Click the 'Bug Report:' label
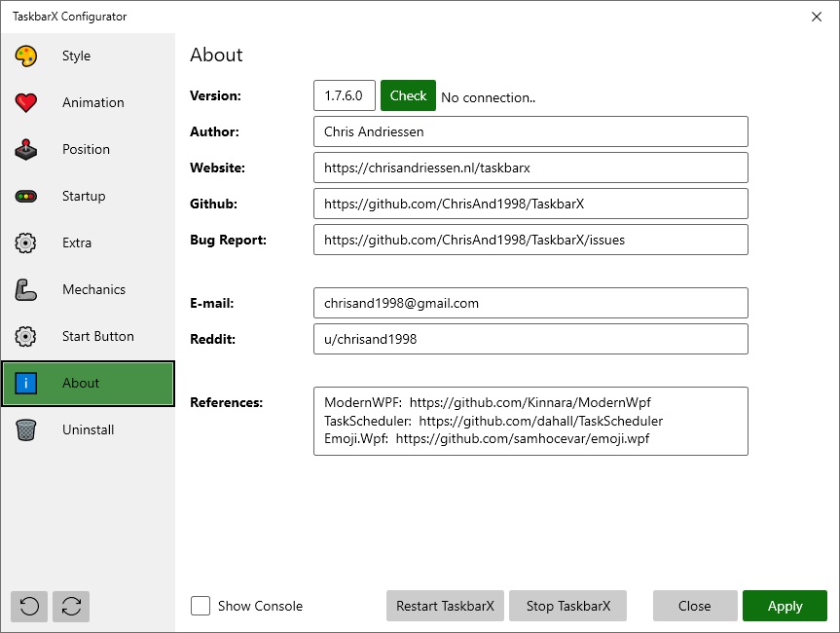The image size is (840, 633). [228, 240]
